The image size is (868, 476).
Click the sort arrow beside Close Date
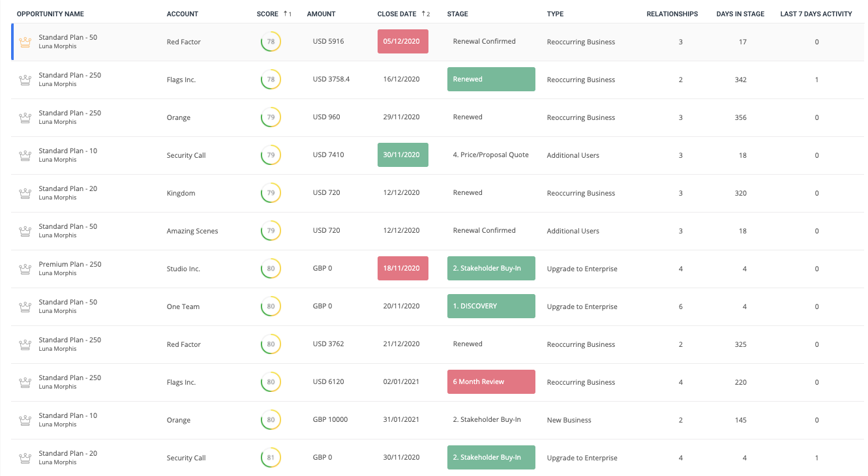pyautogui.click(x=424, y=14)
